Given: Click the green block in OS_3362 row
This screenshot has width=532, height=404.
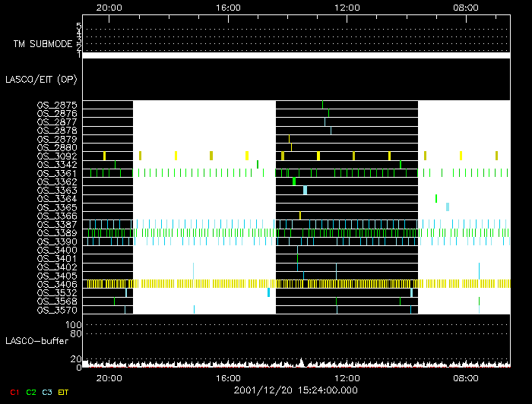Looking at the screenshot, I should click(x=294, y=181).
